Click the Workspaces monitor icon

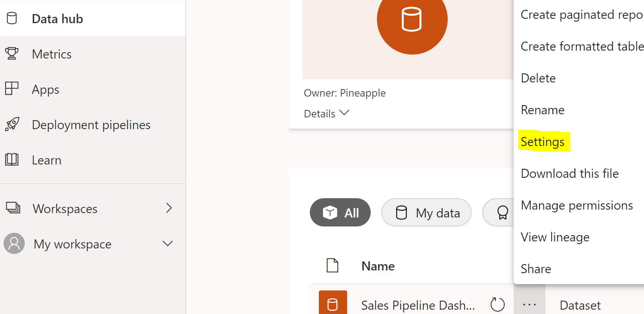click(13, 208)
